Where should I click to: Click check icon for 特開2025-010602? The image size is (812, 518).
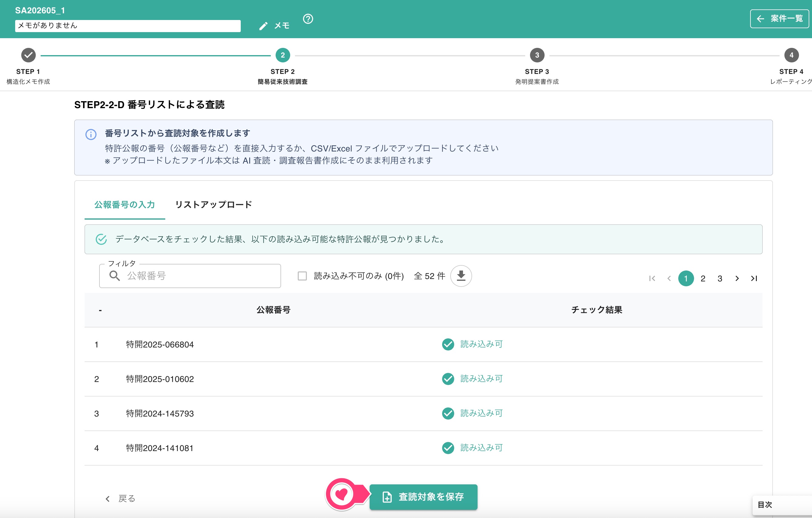(448, 379)
